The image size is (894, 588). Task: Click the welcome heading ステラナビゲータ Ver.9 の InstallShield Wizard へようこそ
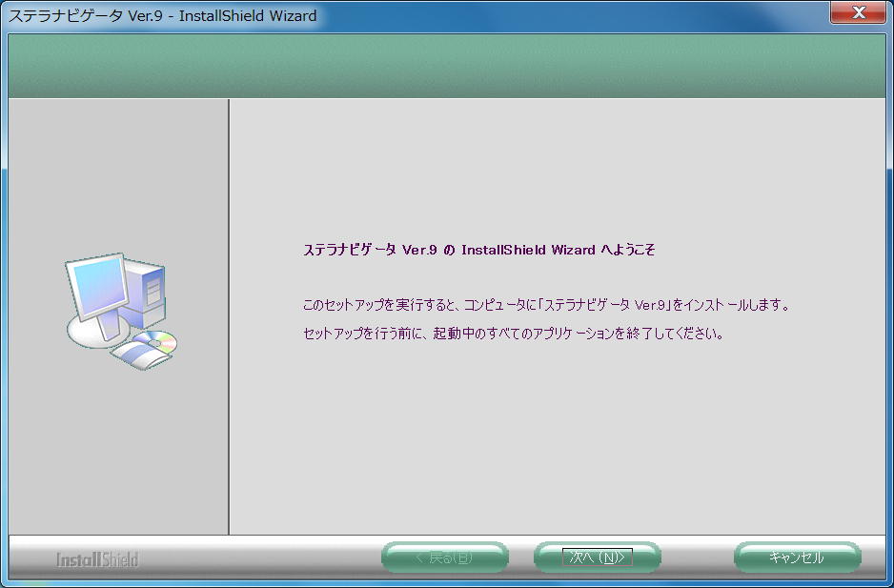pyautogui.click(x=478, y=250)
